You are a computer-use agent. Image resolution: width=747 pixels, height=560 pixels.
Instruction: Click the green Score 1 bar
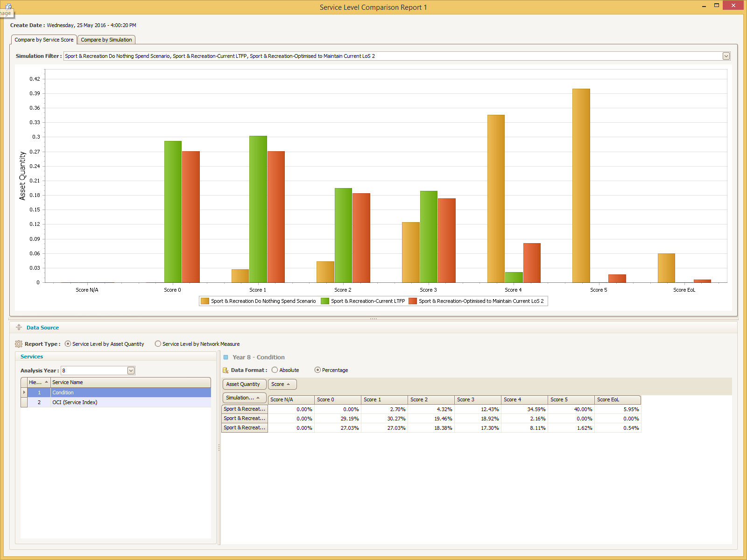pos(258,209)
